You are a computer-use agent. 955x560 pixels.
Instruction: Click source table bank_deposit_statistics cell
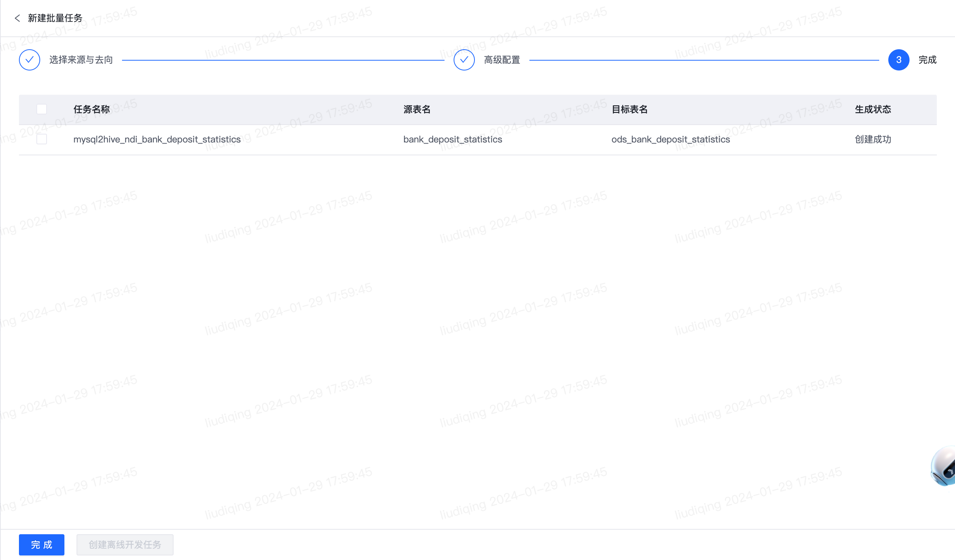pyautogui.click(x=453, y=139)
